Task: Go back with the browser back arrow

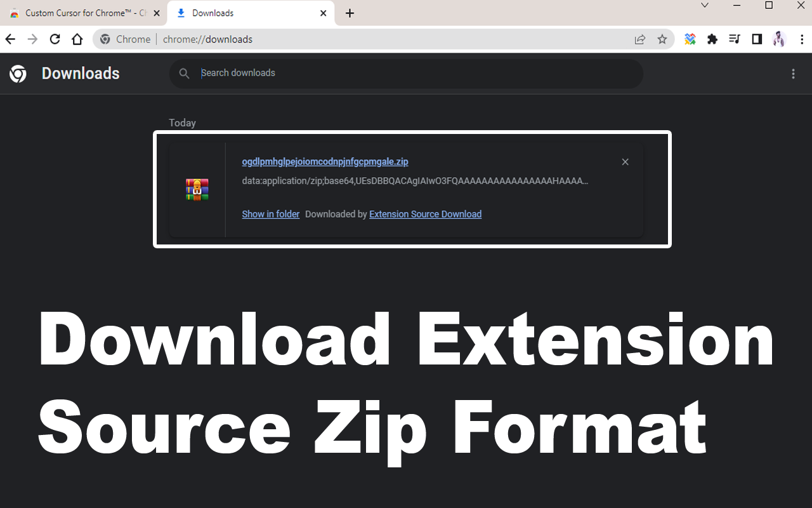Action: 10,39
